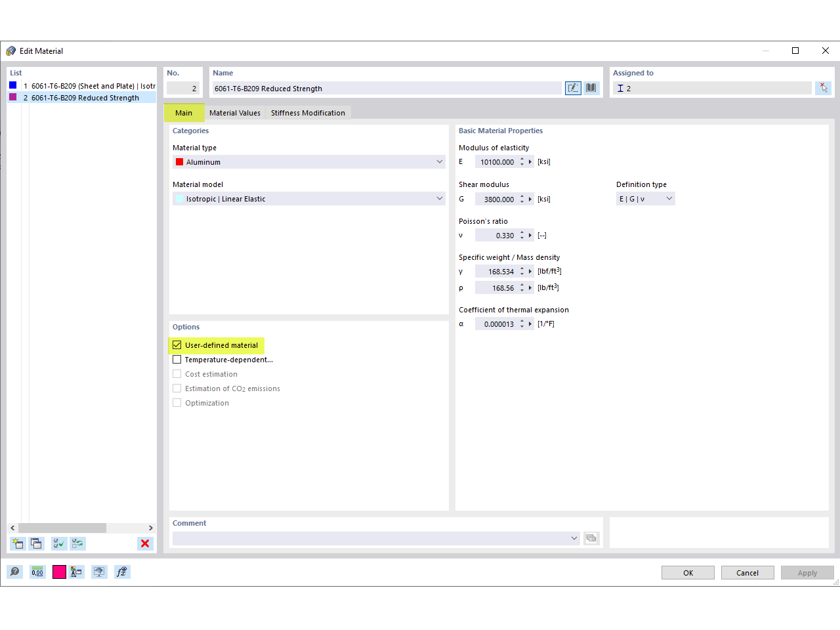Uncheck User-defined material checkbox
This screenshot has height=630, width=840.
177,345
